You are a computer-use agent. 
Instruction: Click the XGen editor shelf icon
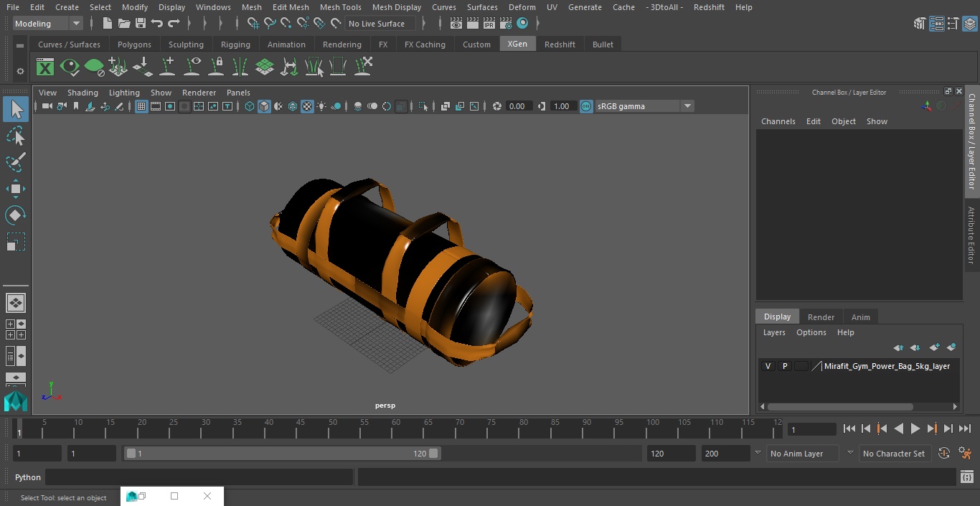[45, 67]
